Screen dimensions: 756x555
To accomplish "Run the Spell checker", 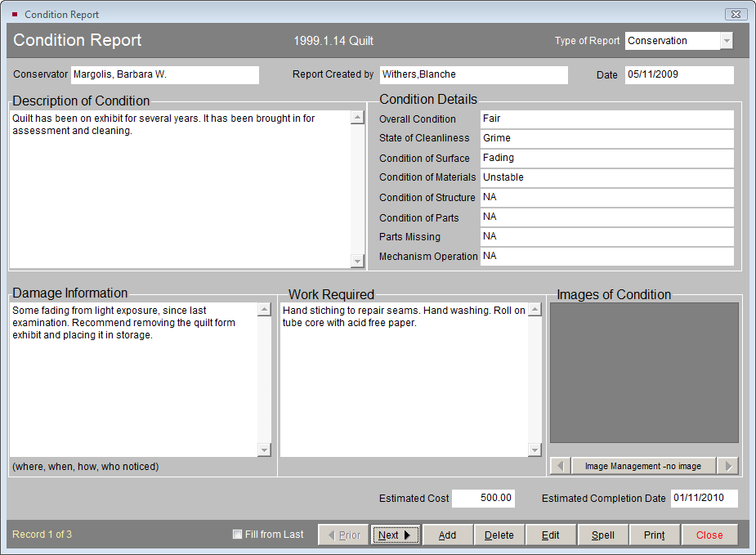I will 603,535.
